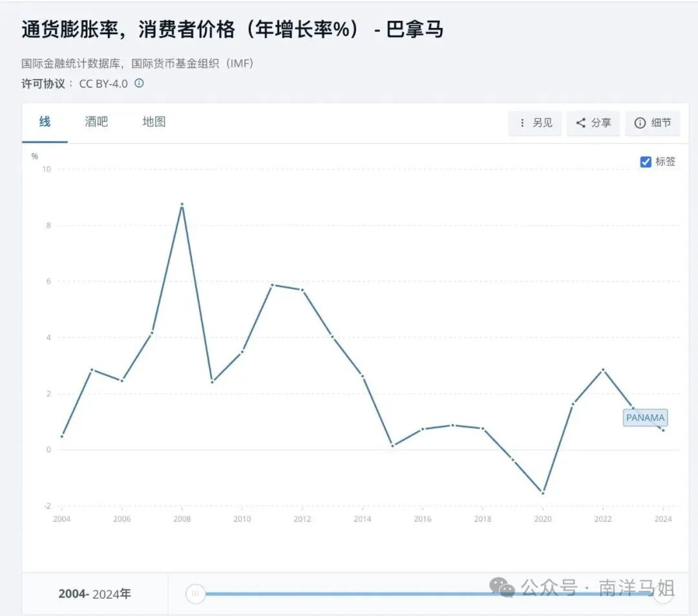Switch to the 地图 map view tab
Image resolution: width=698 pixels, height=616 pixels.
(153, 122)
